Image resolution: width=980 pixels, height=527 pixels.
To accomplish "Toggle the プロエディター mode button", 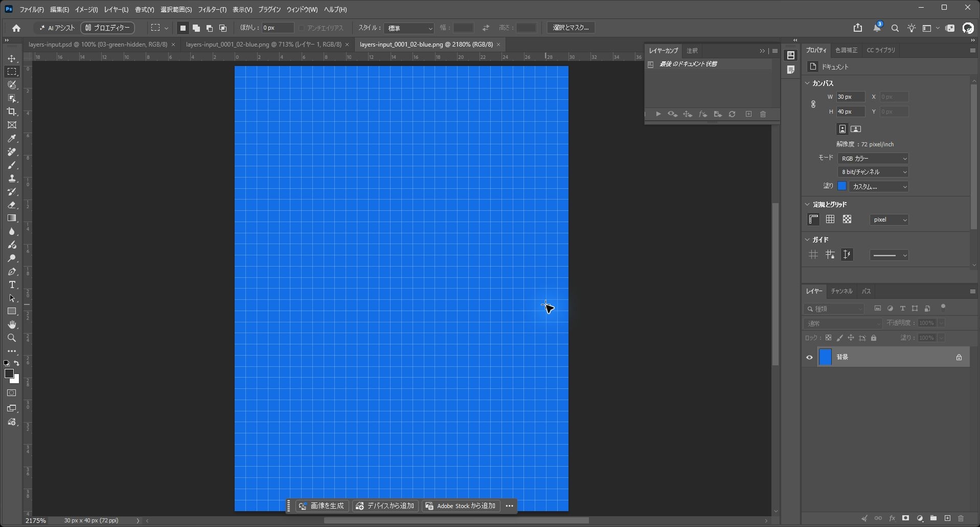I will (107, 28).
